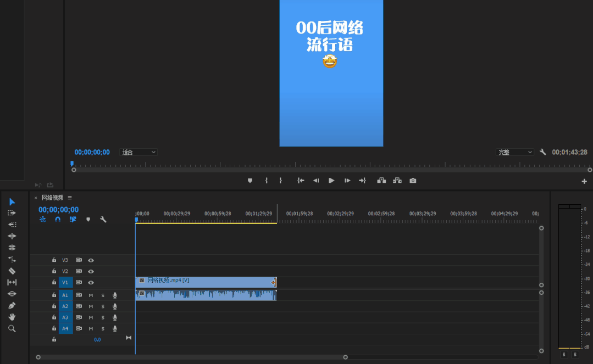Add marker in Program monitor
Viewport: 593px width, 364px height.
(250, 181)
